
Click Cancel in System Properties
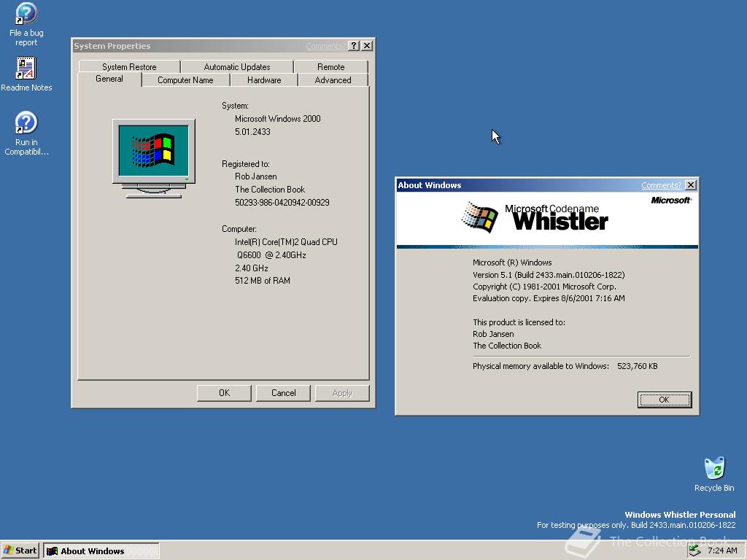point(284,393)
